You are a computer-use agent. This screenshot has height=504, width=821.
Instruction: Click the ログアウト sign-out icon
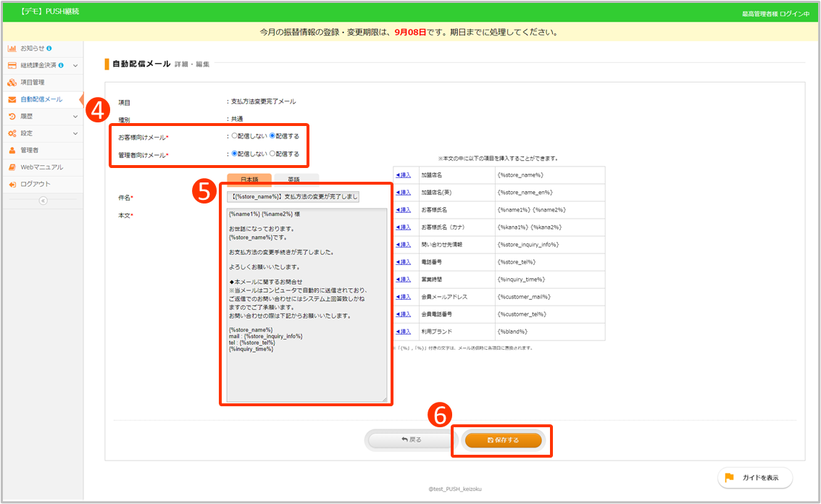[x=12, y=184]
